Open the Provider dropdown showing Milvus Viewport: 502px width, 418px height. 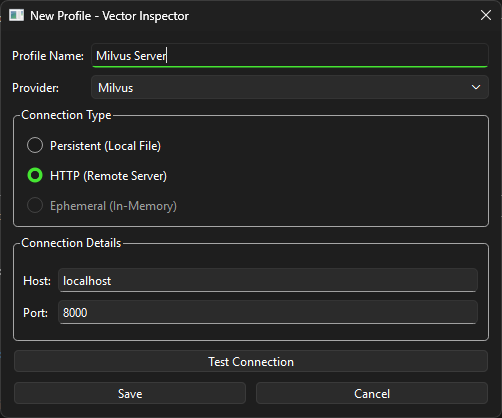[290, 87]
